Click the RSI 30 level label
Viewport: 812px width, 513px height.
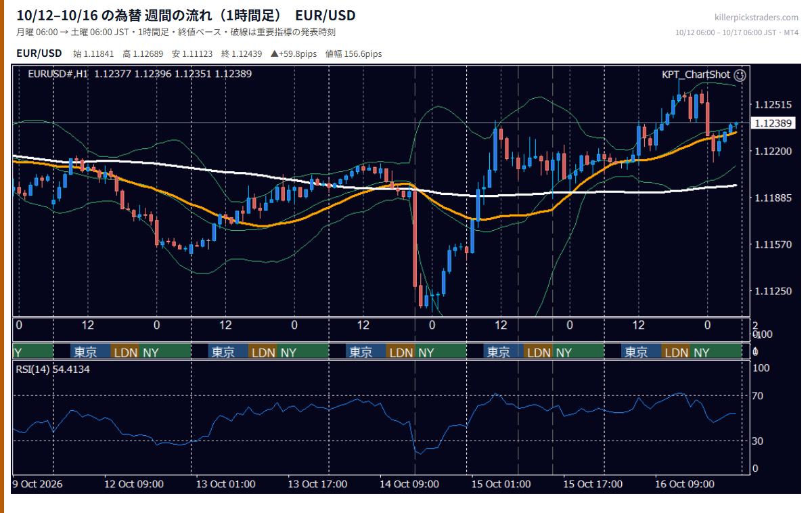759,441
